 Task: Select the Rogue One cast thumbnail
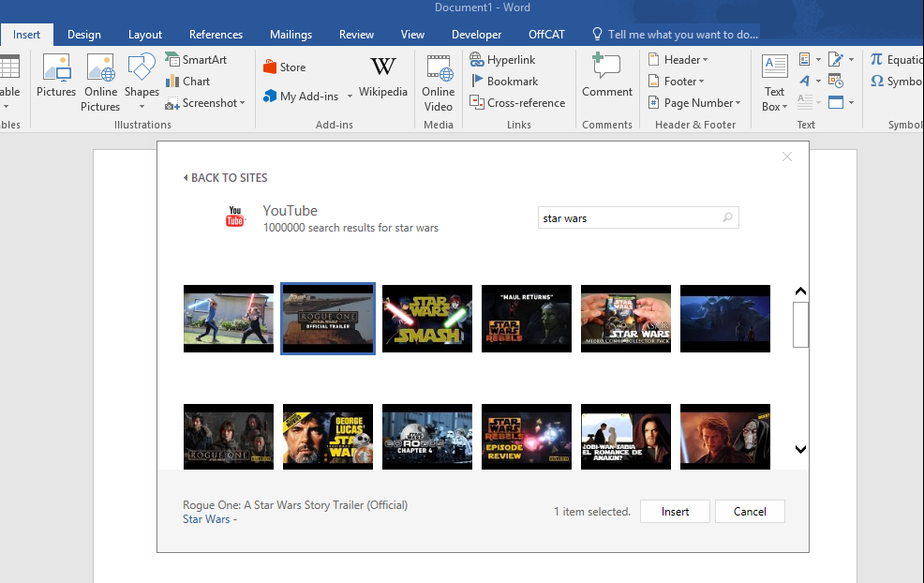[x=229, y=437]
